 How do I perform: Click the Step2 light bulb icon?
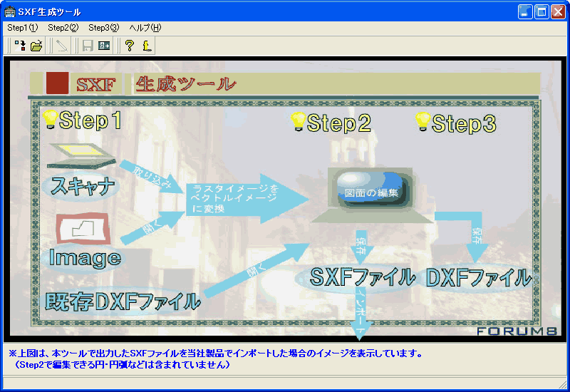click(x=298, y=121)
